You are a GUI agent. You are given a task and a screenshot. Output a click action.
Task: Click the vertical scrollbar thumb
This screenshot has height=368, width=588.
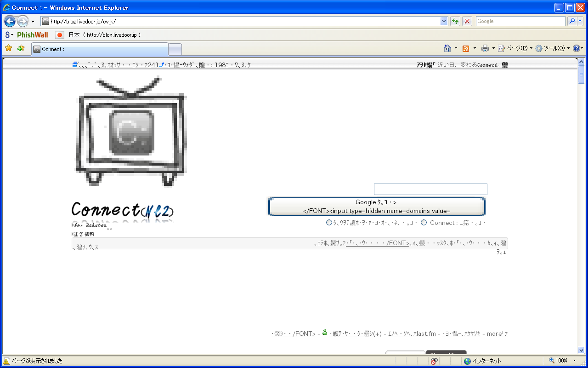[x=581, y=75]
